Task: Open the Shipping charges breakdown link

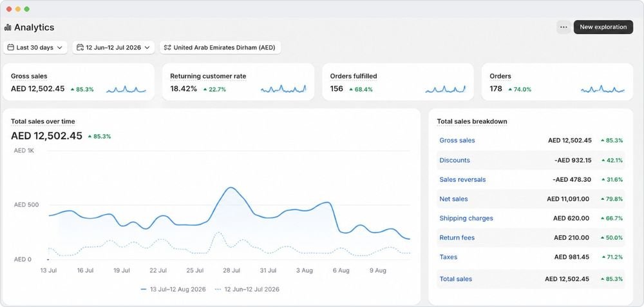Action: click(x=466, y=218)
